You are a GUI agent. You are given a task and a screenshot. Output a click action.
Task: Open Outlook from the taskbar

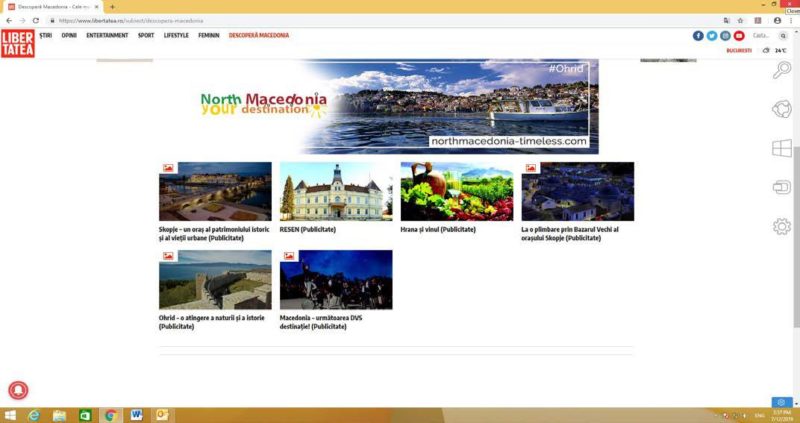[x=162, y=415]
